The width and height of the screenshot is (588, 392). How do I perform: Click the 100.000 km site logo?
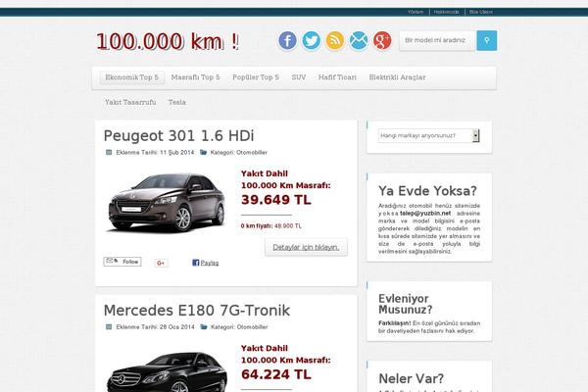pos(168,41)
